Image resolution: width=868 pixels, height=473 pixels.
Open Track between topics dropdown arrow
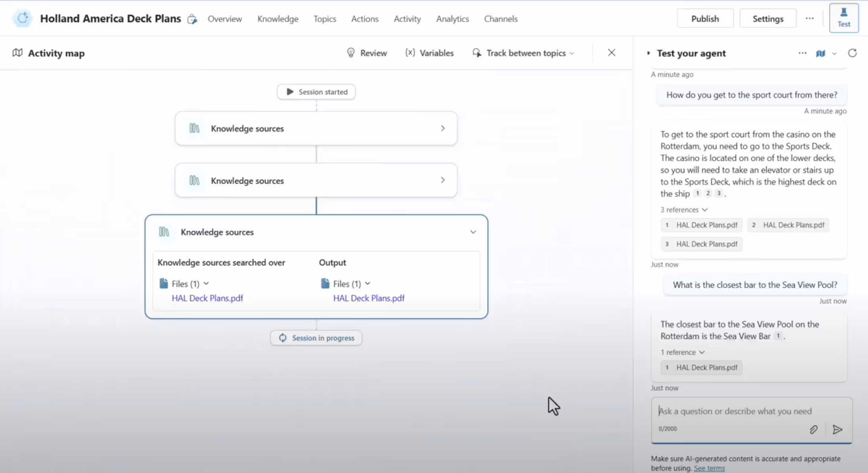tap(572, 53)
